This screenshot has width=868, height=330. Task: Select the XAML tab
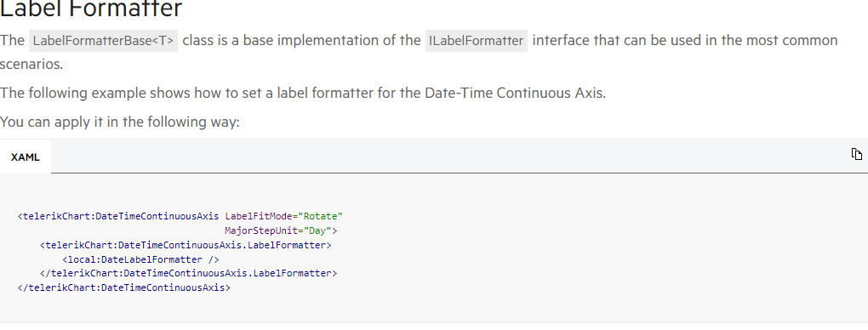(x=26, y=156)
